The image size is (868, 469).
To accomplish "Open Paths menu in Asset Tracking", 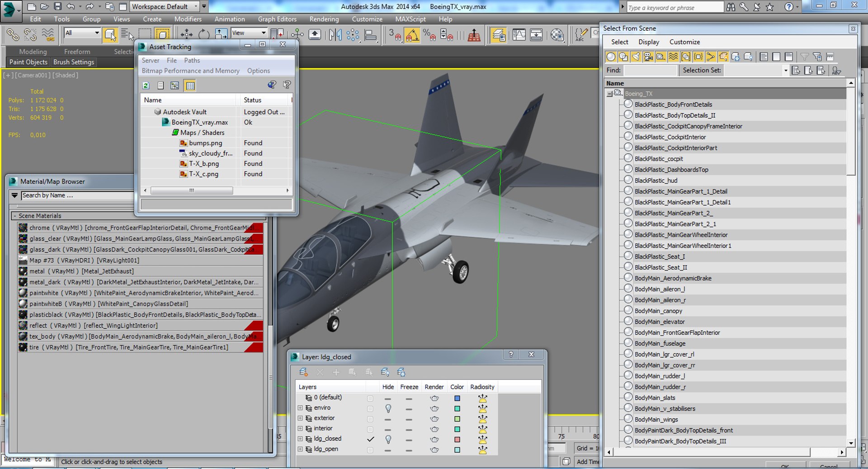I will click(192, 60).
